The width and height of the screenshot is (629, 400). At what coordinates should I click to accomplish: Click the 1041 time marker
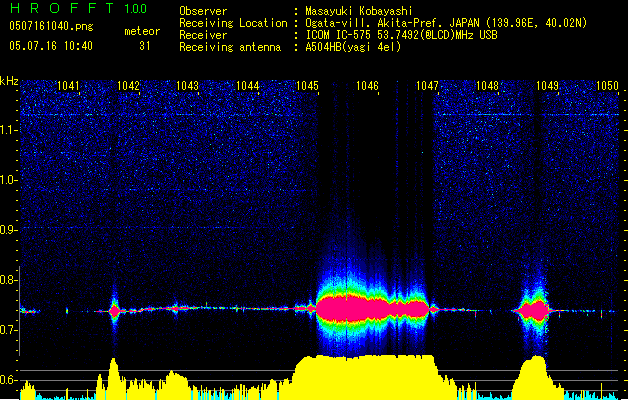click(68, 85)
